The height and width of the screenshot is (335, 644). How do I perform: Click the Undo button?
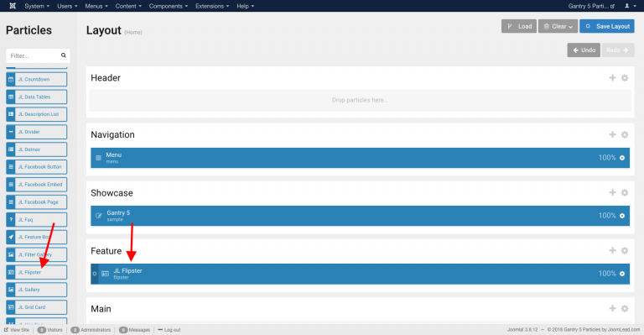tap(584, 50)
